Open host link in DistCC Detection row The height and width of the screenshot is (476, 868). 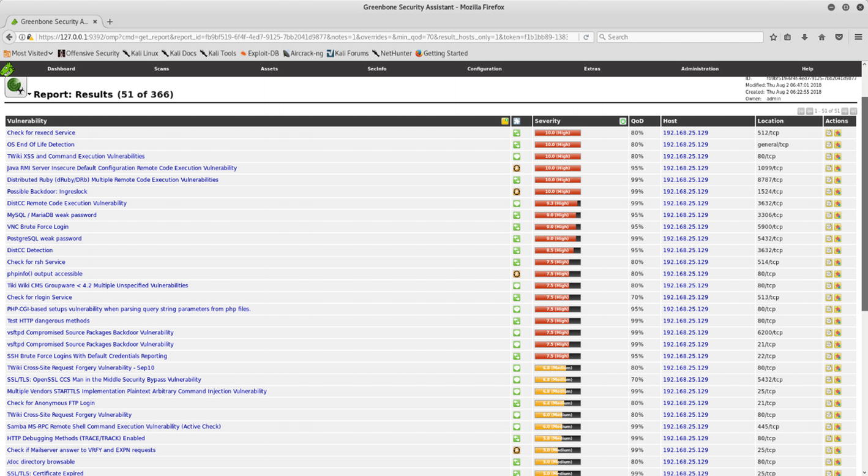(686, 251)
